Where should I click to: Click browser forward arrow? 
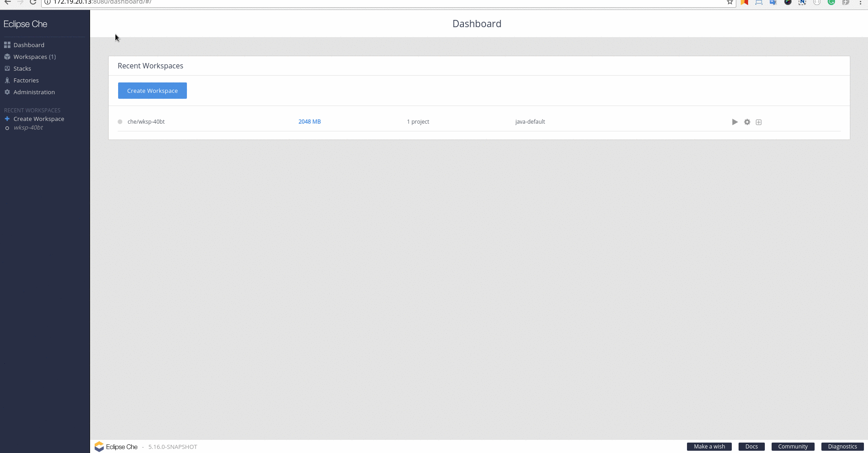pos(20,2)
